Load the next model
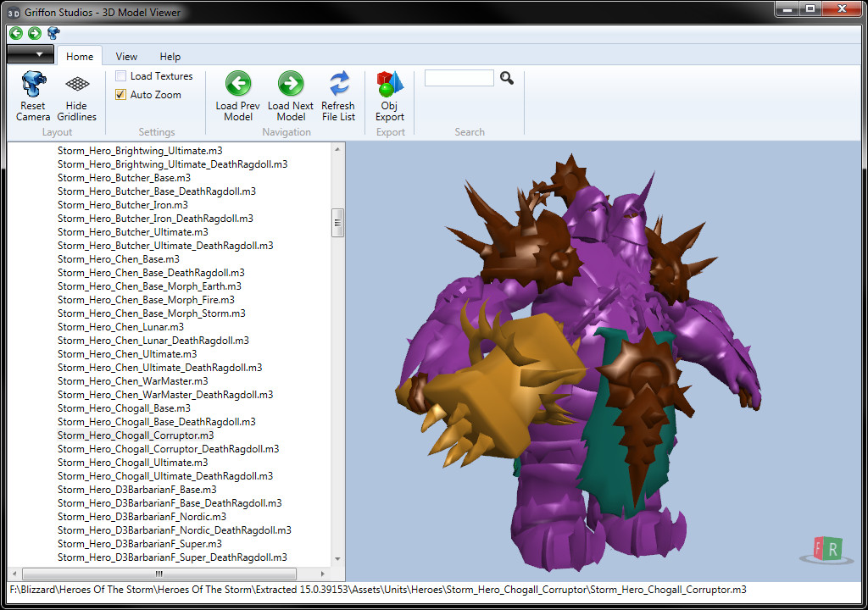This screenshot has width=868, height=610. click(291, 97)
